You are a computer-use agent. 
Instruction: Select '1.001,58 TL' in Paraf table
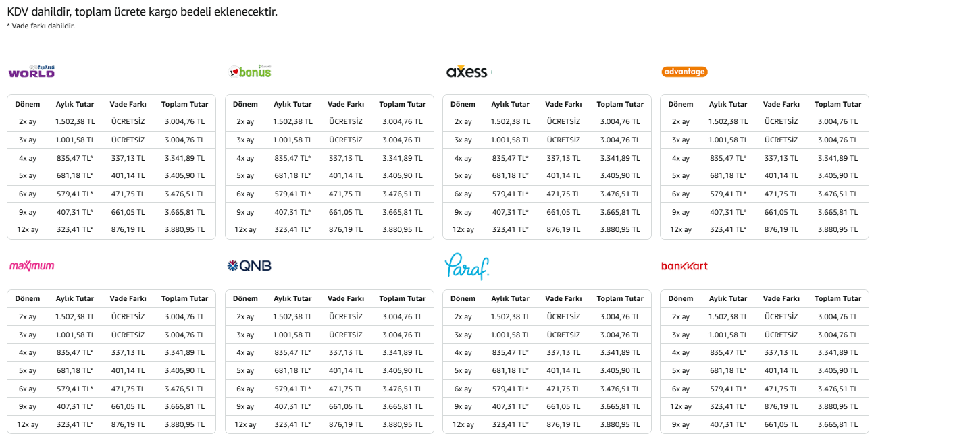pyautogui.click(x=511, y=335)
